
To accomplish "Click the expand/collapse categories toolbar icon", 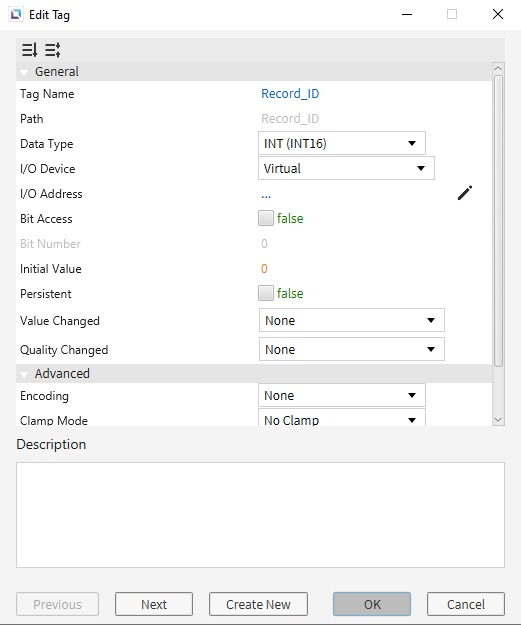I will 53,50.
